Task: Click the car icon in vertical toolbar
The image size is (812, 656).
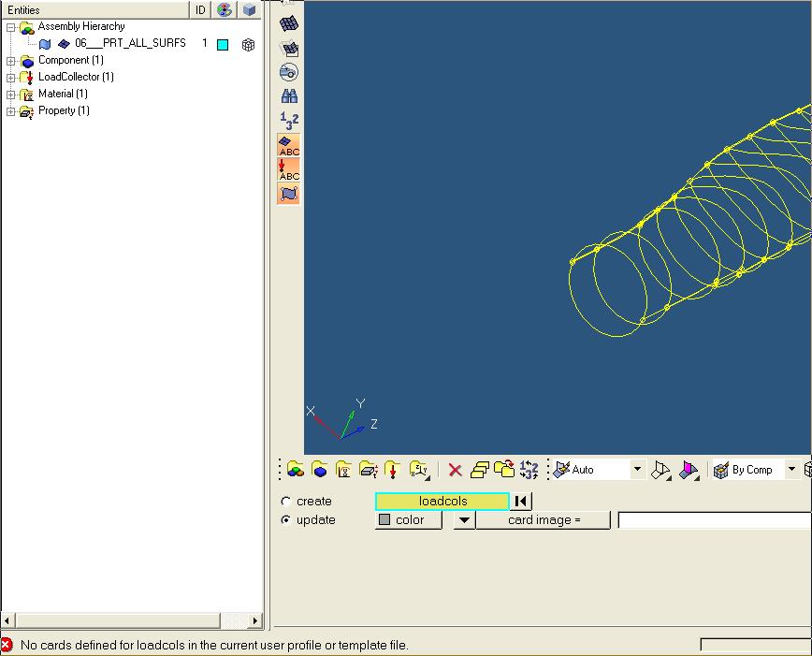Action: [x=289, y=72]
